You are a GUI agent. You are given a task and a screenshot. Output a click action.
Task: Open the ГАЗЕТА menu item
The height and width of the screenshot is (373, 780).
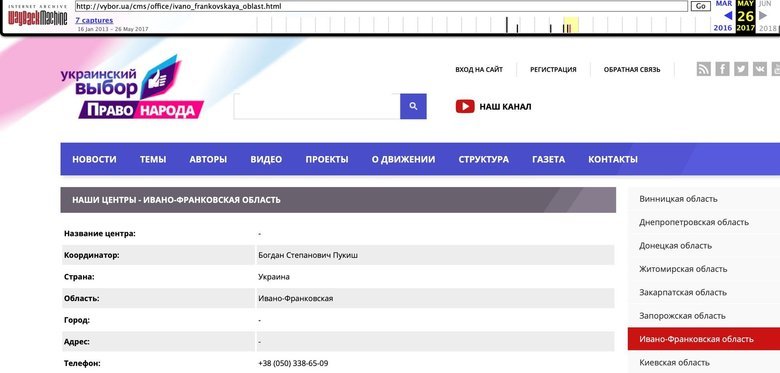point(548,159)
